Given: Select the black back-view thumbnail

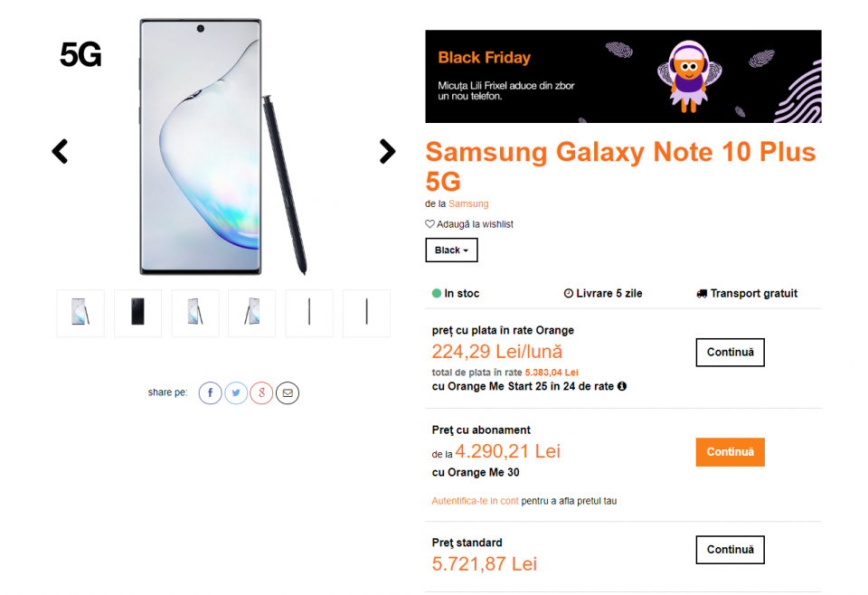Looking at the screenshot, I should (137, 313).
